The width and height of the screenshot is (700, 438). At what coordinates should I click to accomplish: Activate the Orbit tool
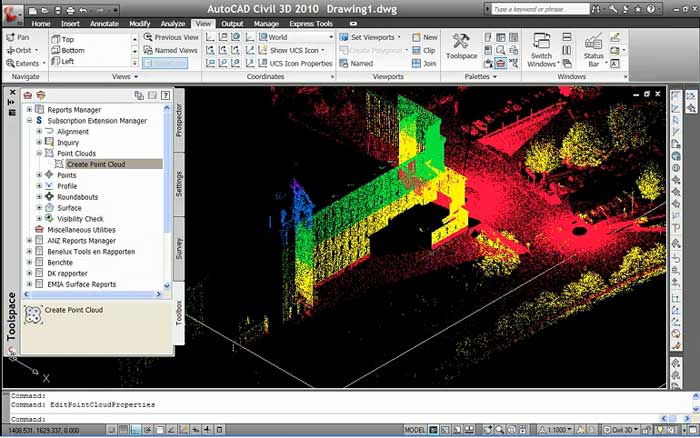[19, 50]
